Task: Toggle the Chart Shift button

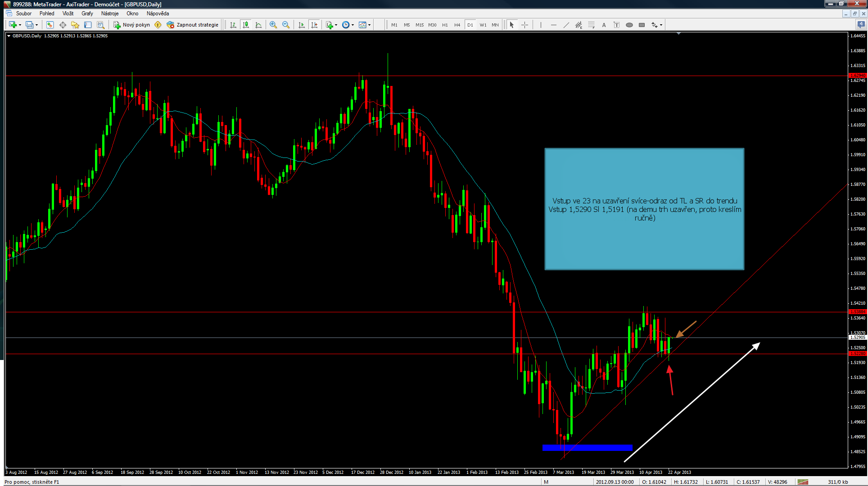Action: 314,25
